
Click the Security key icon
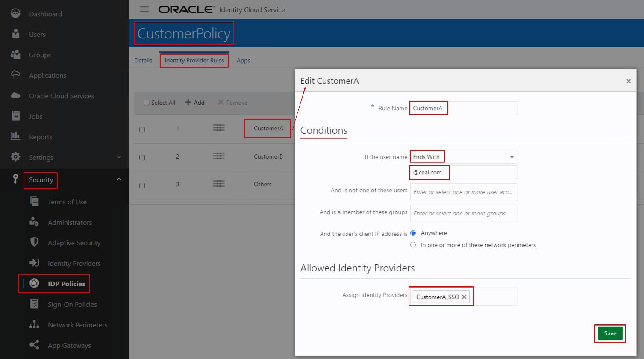coord(15,179)
